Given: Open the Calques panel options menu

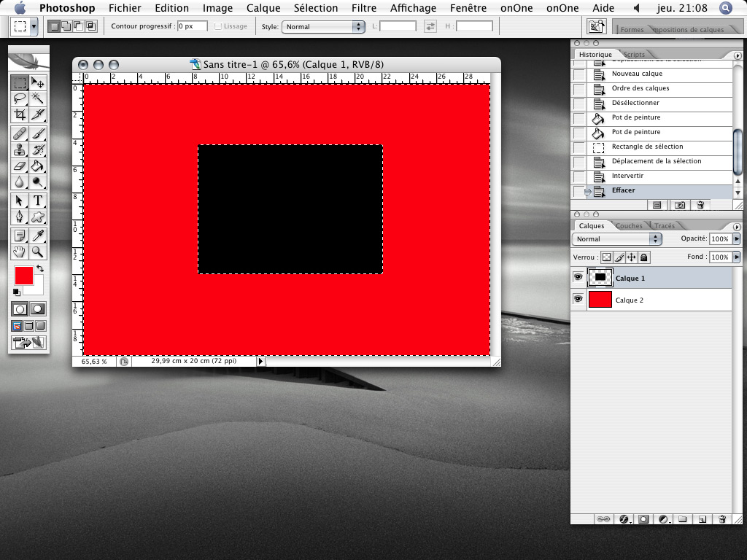Looking at the screenshot, I should pos(738,227).
